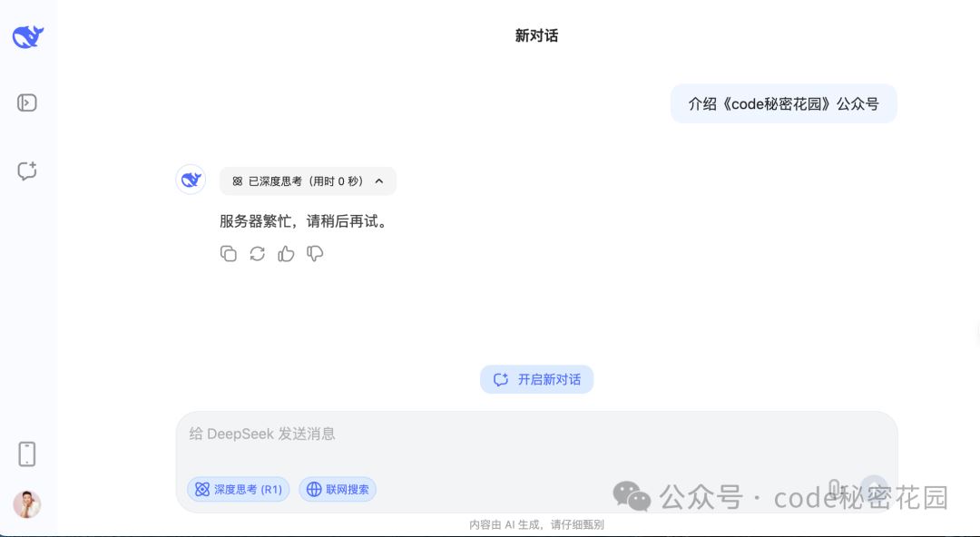Enable 联网搜索 web search
The height and width of the screenshot is (537, 980).
[x=337, y=489]
